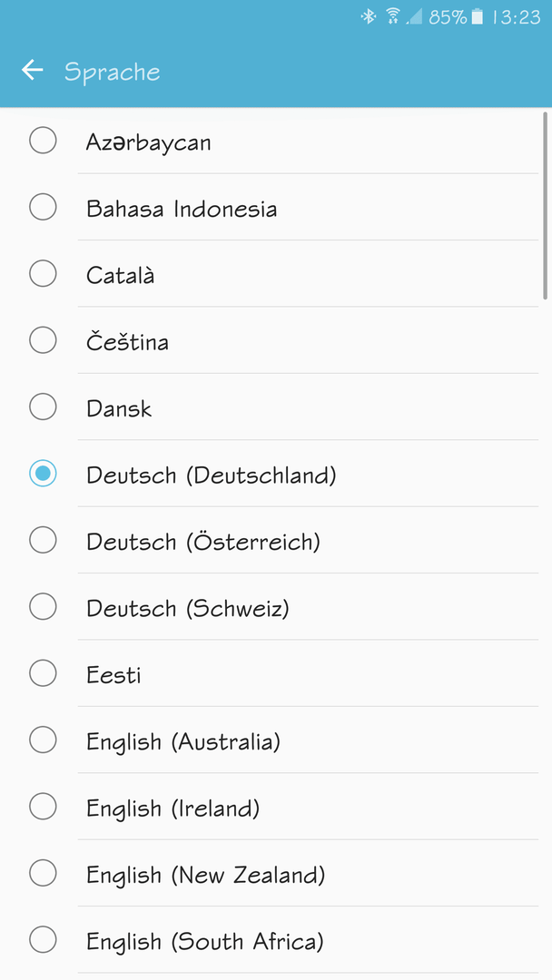552x980 pixels.
Task: Select the Català radio button
Action: pyautogui.click(x=44, y=273)
